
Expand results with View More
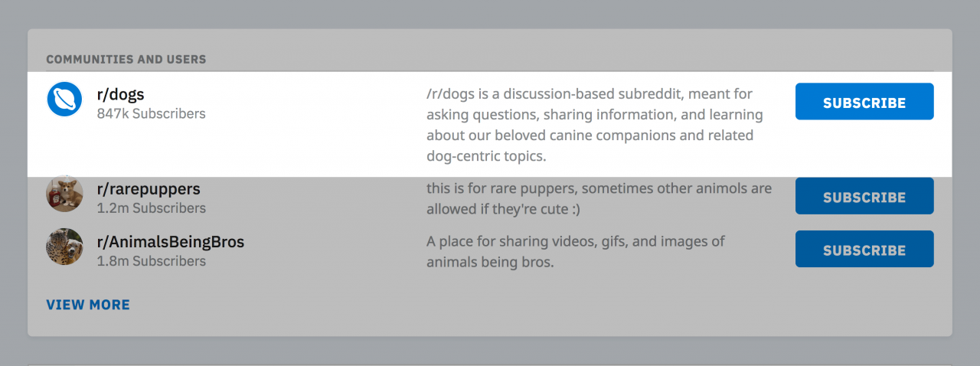pyautogui.click(x=88, y=305)
